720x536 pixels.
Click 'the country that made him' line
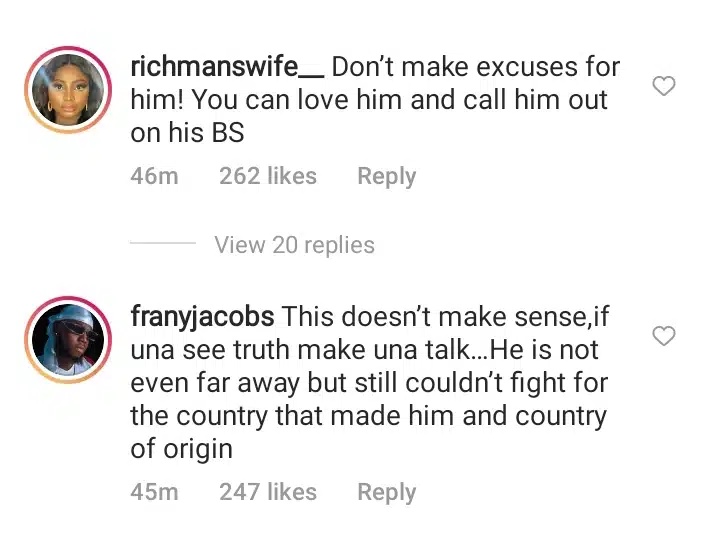click(368, 415)
